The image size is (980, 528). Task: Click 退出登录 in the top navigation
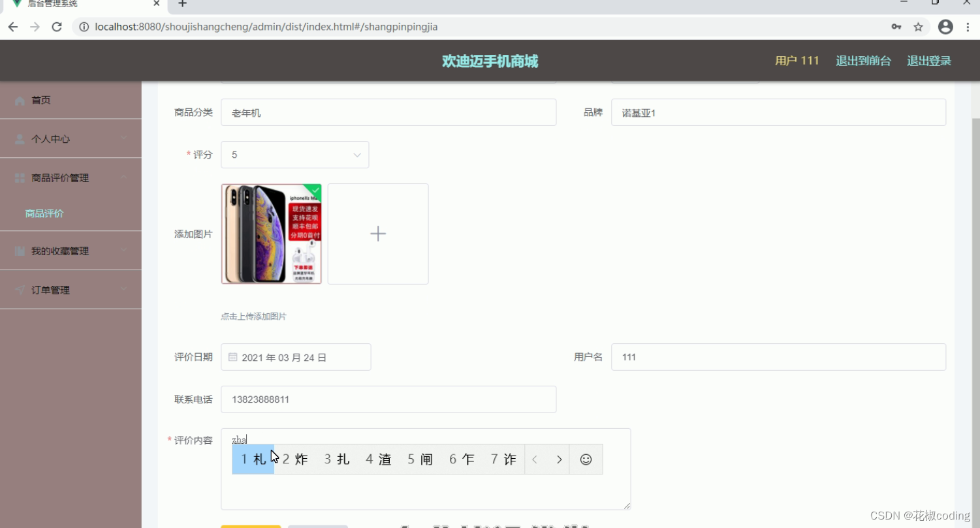point(928,60)
